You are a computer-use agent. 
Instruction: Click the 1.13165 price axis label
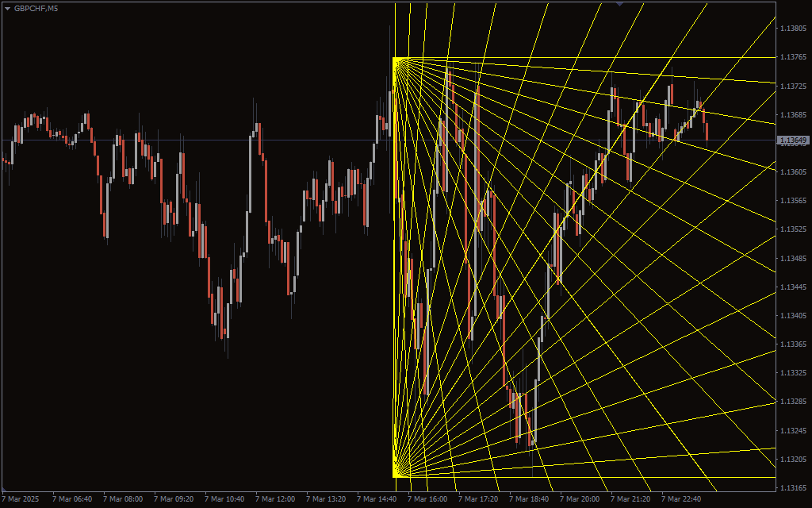click(x=793, y=487)
